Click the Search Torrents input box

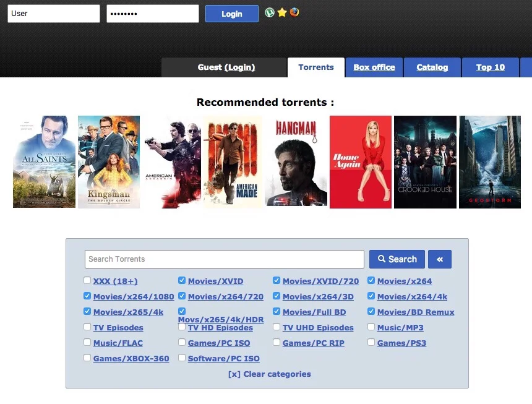click(225, 259)
